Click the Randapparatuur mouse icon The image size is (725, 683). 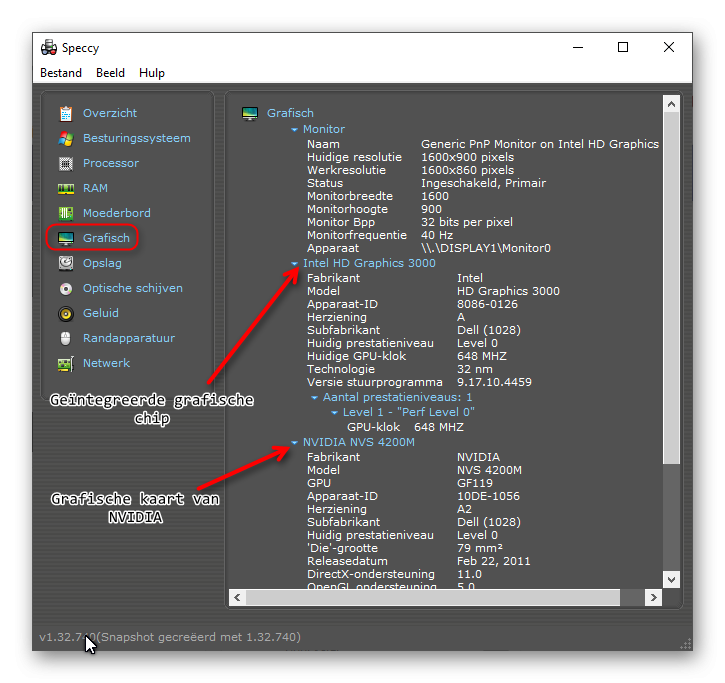66,338
